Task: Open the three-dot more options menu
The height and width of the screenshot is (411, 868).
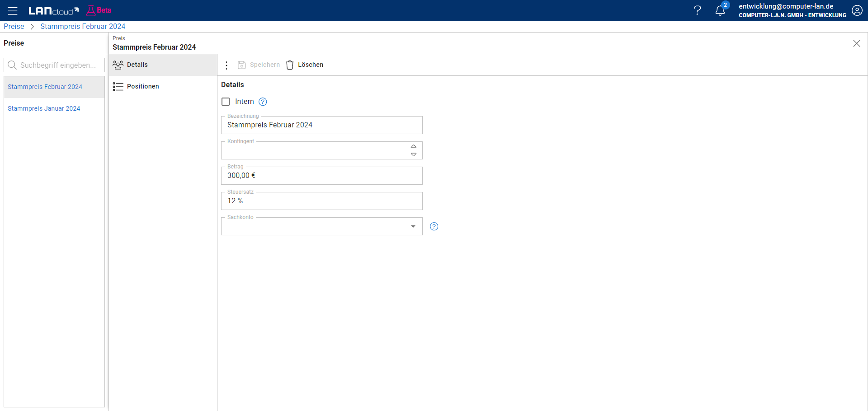Action: pyautogui.click(x=226, y=65)
